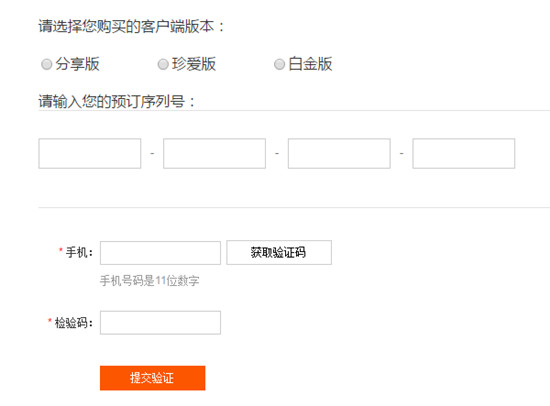Click the 手机 phone number input field

(x=160, y=253)
